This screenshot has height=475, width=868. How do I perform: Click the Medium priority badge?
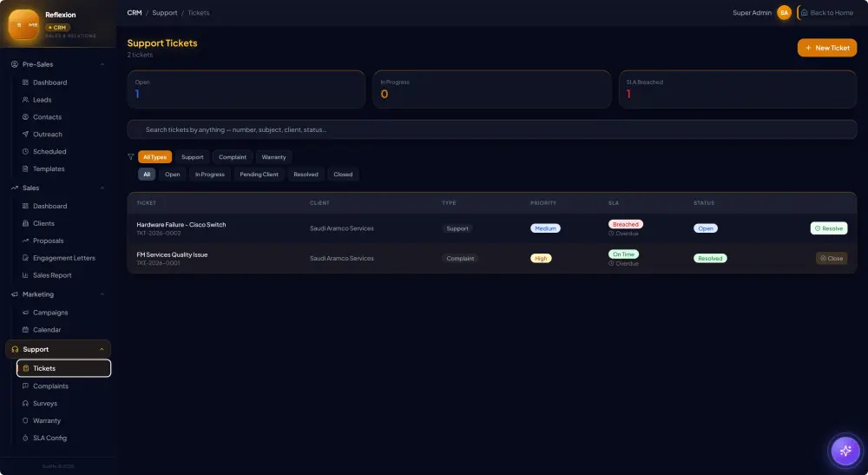point(545,228)
